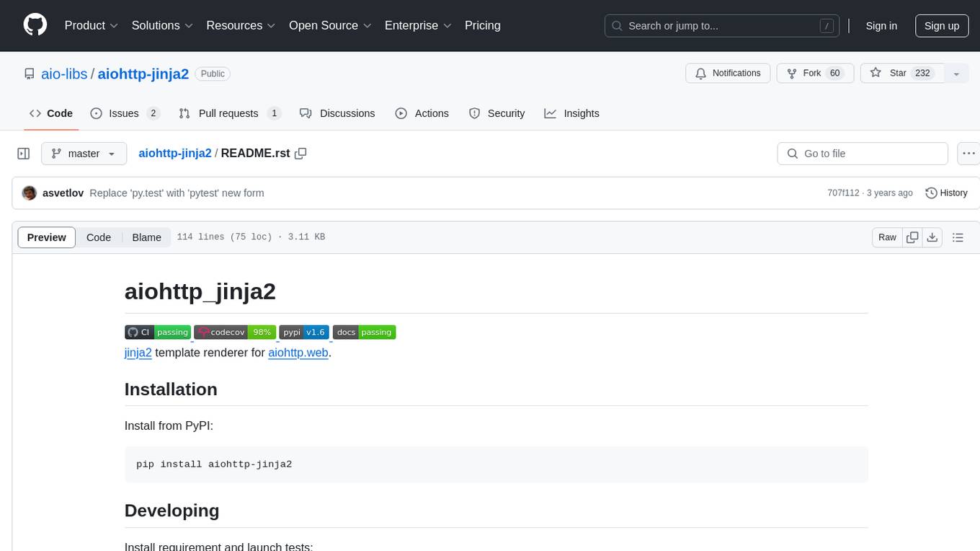Screen dimensions: 980x551
Task: Click the pip install aiohttp-jinja2 code
Action: click(214, 464)
